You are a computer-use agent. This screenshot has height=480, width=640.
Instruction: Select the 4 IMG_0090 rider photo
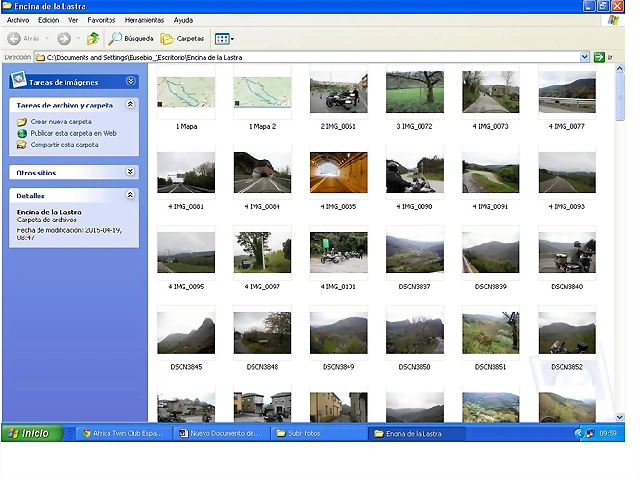click(415, 173)
